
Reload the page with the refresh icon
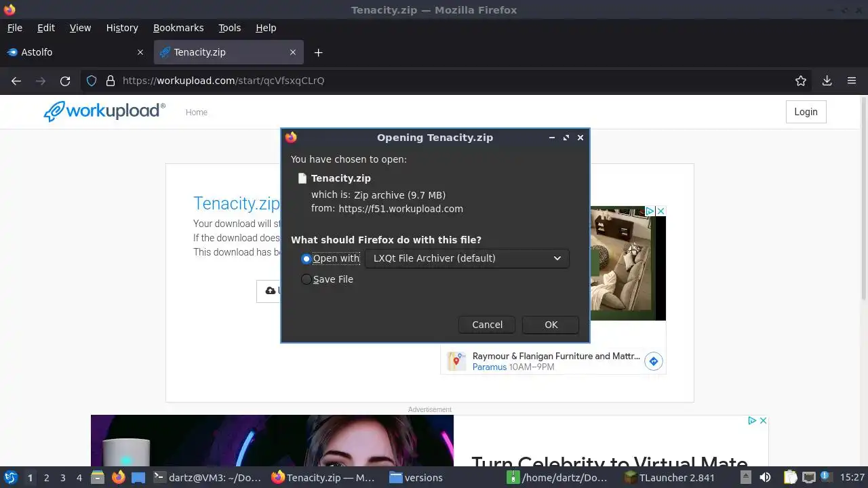pyautogui.click(x=65, y=81)
